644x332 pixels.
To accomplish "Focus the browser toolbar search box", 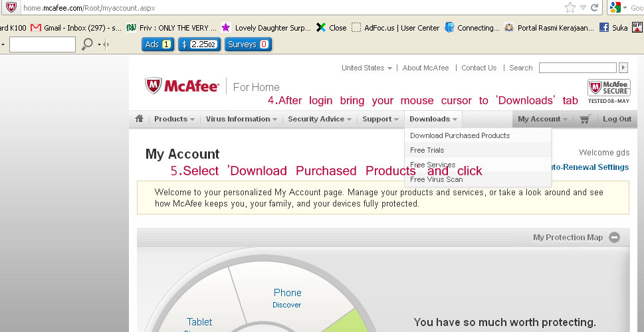I will [x=43, y=44].
